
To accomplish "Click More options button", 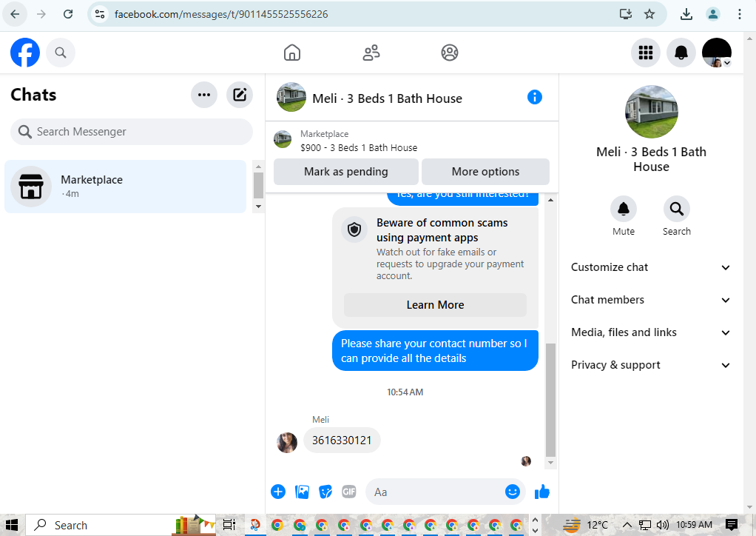I will click(485, 172).
